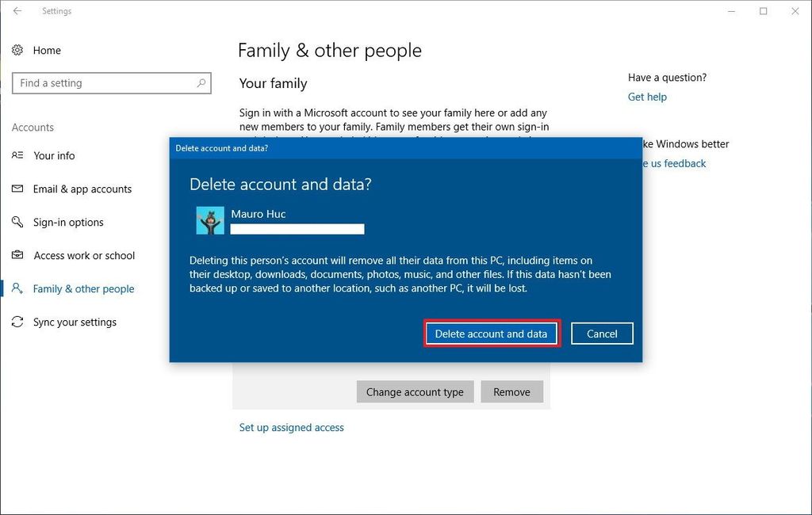Select the Sign-in options key icon
The width and height of the screenshot is (812, 515).
(17, 222)
